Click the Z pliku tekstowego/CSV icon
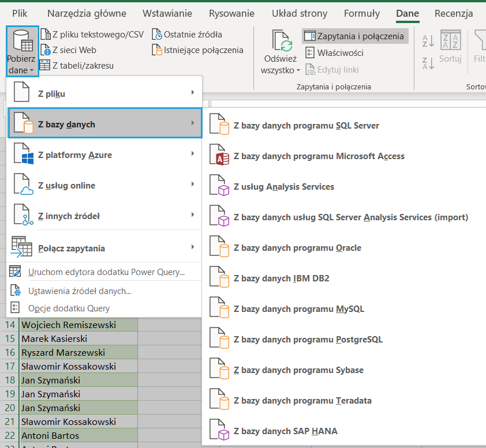The image size is (486, 448). 44,35
